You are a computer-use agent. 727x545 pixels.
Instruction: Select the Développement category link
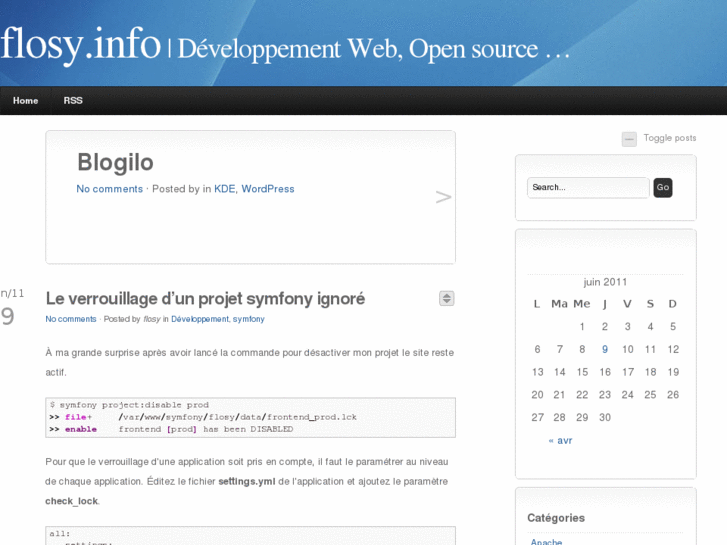[x=199, y=319]
